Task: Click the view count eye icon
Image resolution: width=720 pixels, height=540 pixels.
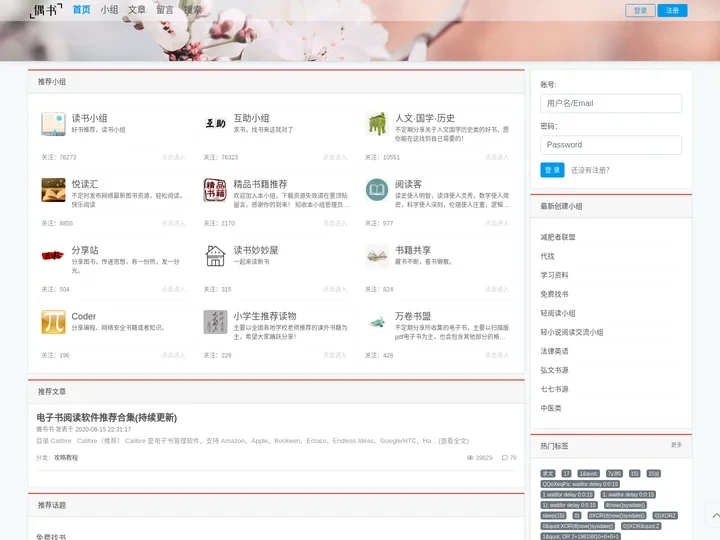Action: [x=470, y=458]
